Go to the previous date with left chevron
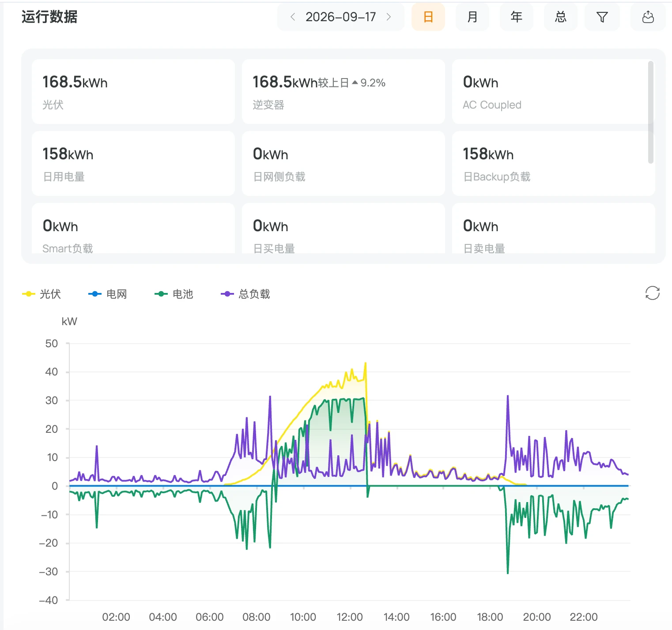Image resolution: width=672 pixels, height=630 pixels. 293,17
